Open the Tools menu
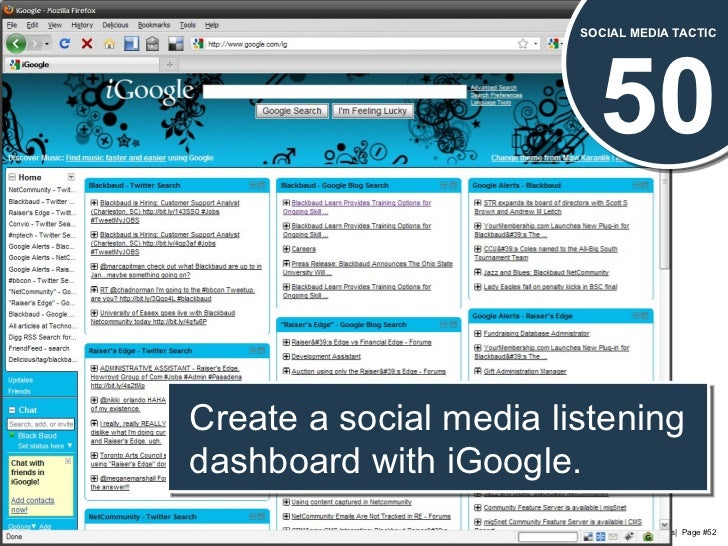The height and width of the screenshot is (546, 728). pyautogui.click(x=188, y=25)
